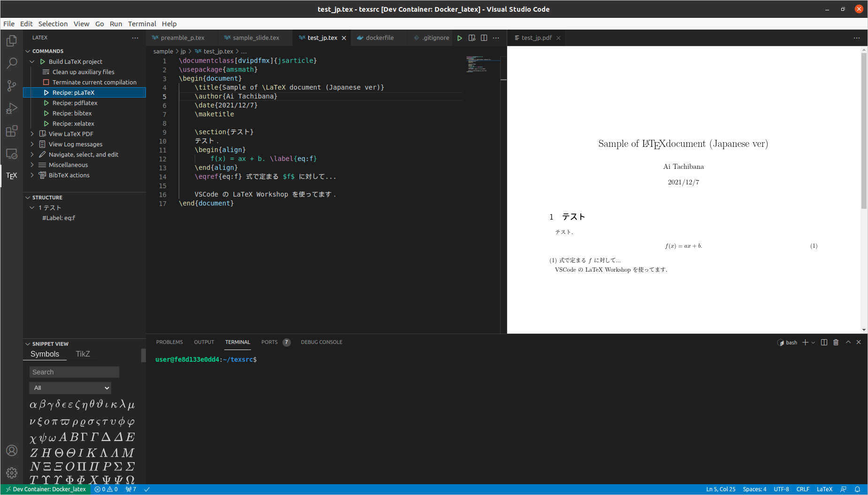Click the LaTeX language mode in status bar
Screen dimensions: 868x495
pyautogui.click(x=824, y=489)
